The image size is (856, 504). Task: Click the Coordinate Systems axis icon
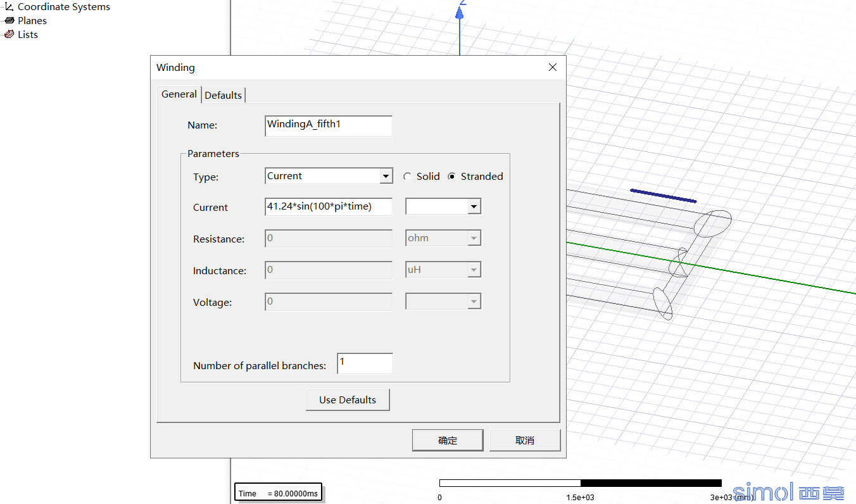click(9, 7)
